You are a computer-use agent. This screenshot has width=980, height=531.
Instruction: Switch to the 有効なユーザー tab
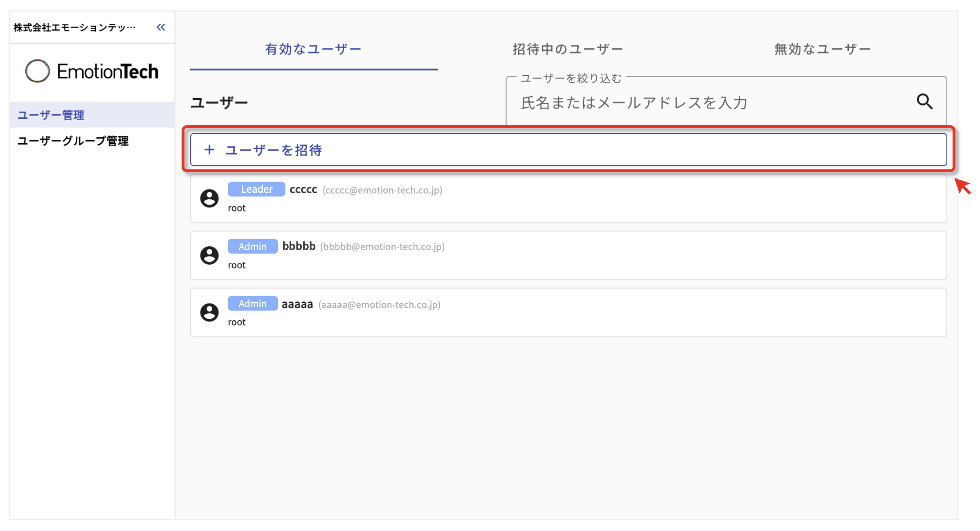pyautogui.click(x=313, y=49)
